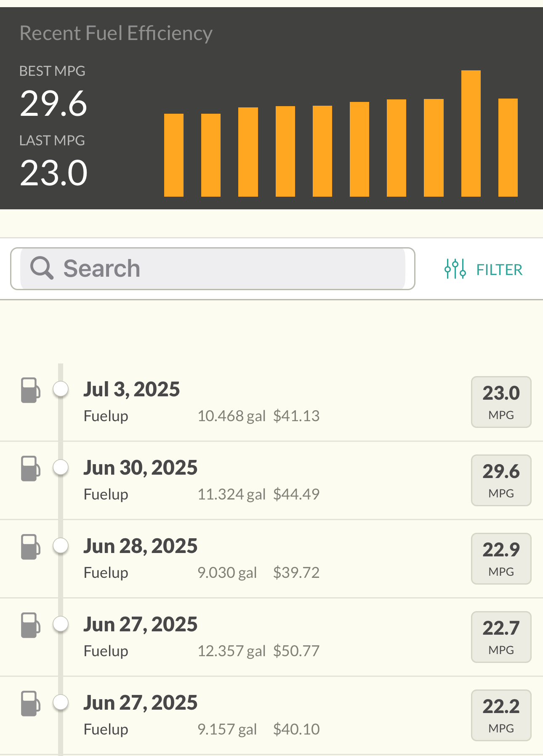Image resolution: width=543 pixels, height=756 pixels.
Task: Click the filter sliders icon
Action: pos(455,269)
